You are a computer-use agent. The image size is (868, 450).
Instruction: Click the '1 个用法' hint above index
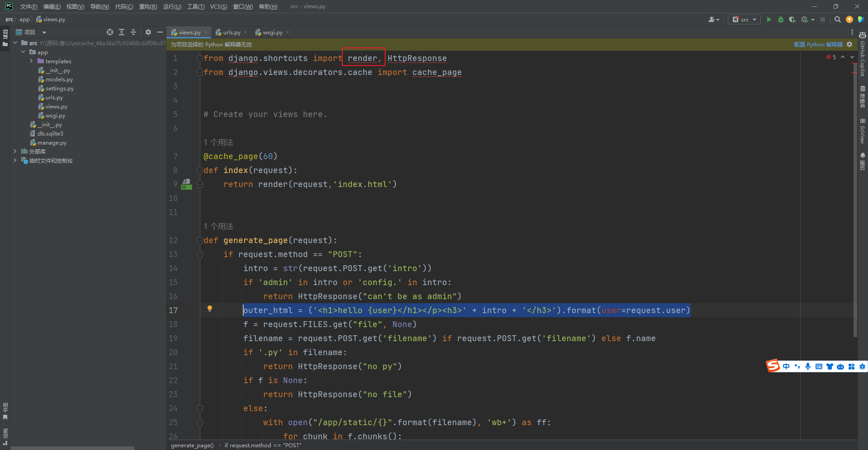218,142
